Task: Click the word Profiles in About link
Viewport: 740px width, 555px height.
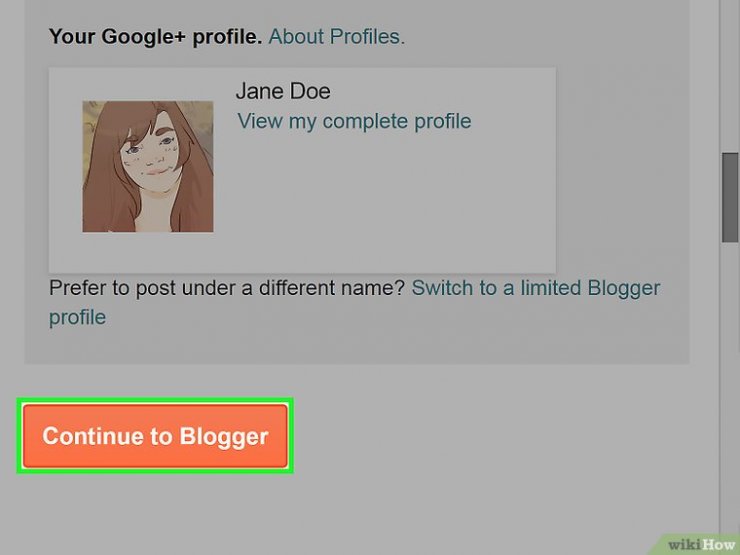Action: click(x=367, y=36)
